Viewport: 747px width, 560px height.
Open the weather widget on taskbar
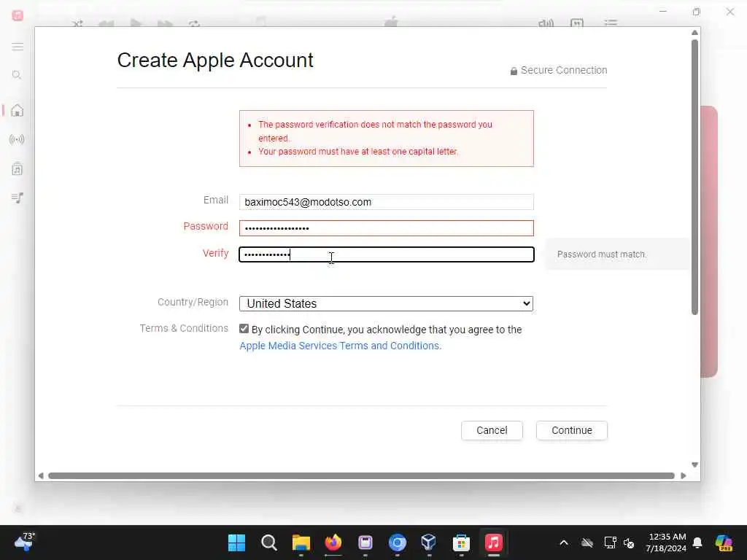pyautogui.click(x=24, y=542)
